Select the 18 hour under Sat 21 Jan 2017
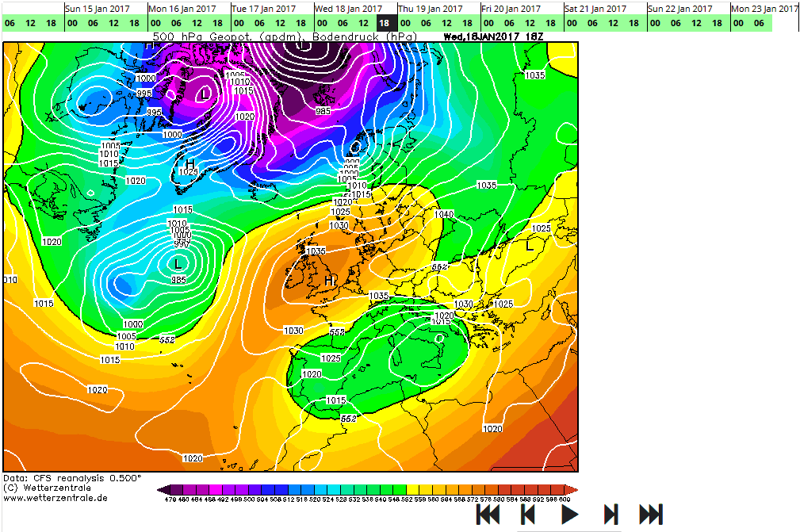 click(633, 23)
